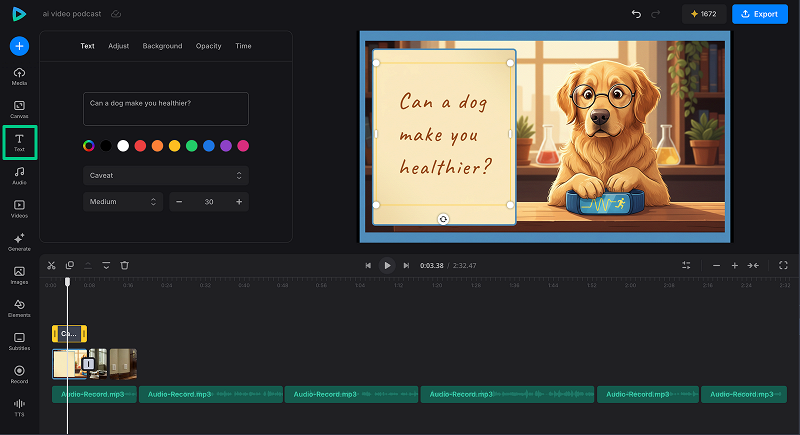This screenshot has width=800, height=435.
Task: Move selected layer up
Action: pos(88,265)
